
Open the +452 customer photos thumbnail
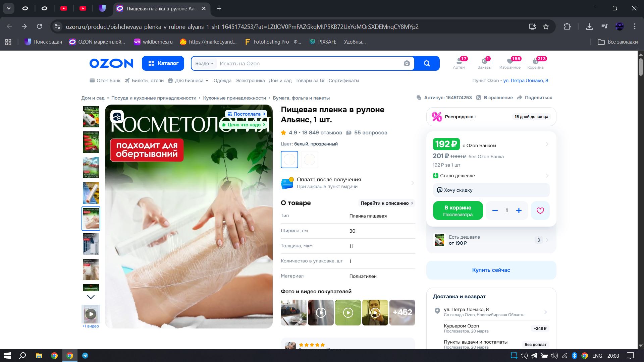[402, 312]
